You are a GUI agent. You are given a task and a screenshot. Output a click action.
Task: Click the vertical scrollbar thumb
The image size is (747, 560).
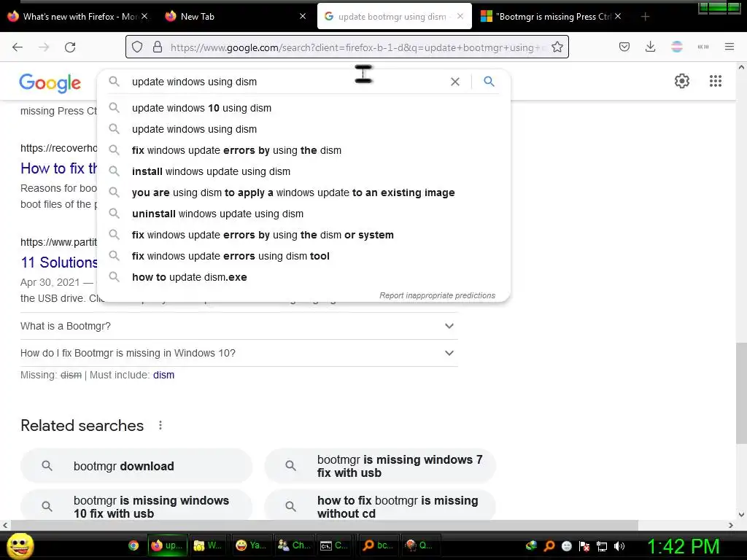coord(741,393)
